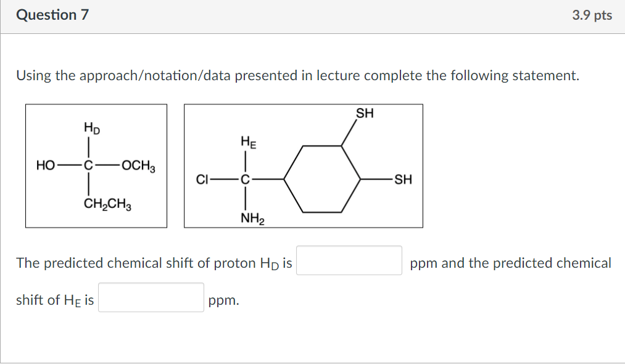Click the cyclohexane ring in the right structure
This screenshot has height=364, width=625.
coord(323,178)
